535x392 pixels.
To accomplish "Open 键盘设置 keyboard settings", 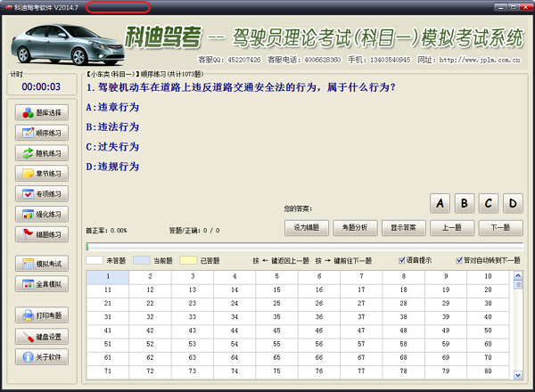I will (x=42, y=337).
